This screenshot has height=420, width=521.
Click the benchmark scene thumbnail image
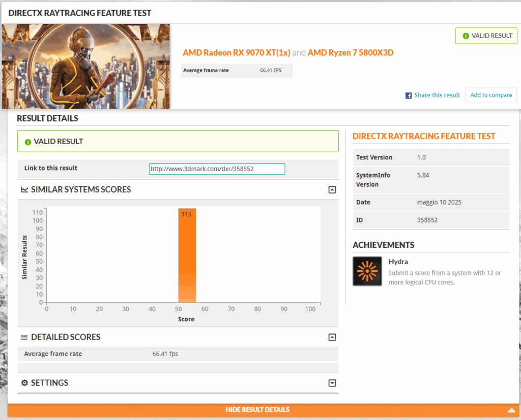point(85,66)
